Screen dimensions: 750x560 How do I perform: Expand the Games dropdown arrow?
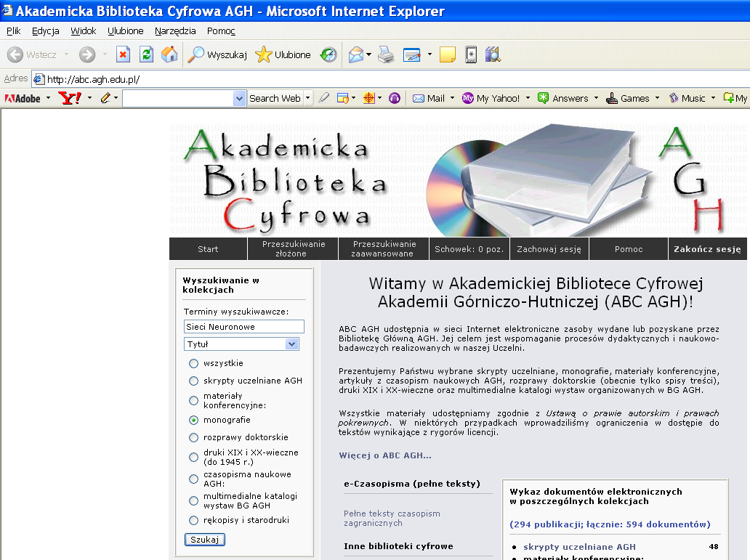click(657, 98)
